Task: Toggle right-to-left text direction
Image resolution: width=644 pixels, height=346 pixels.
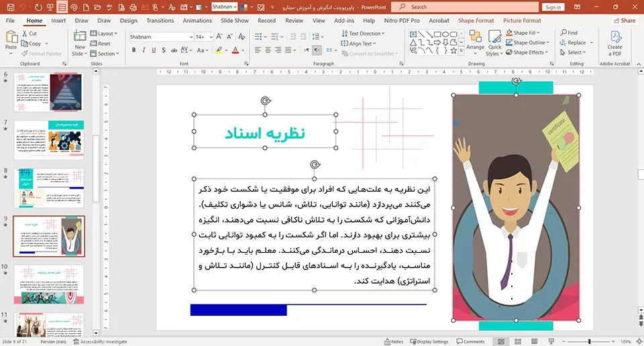Action: (x=317, y=50)
